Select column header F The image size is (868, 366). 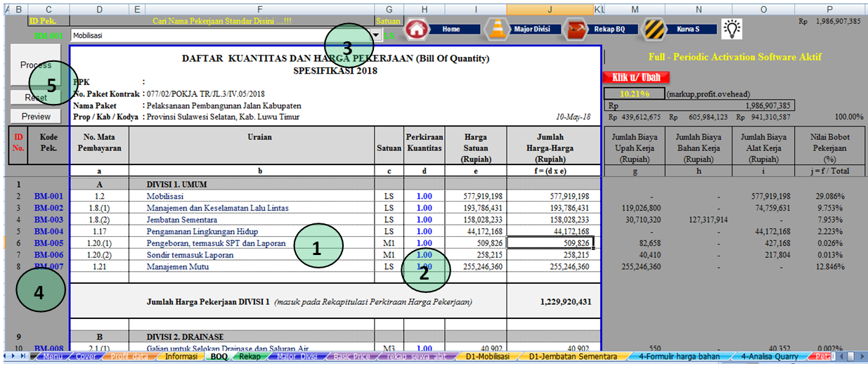point(259,9)
